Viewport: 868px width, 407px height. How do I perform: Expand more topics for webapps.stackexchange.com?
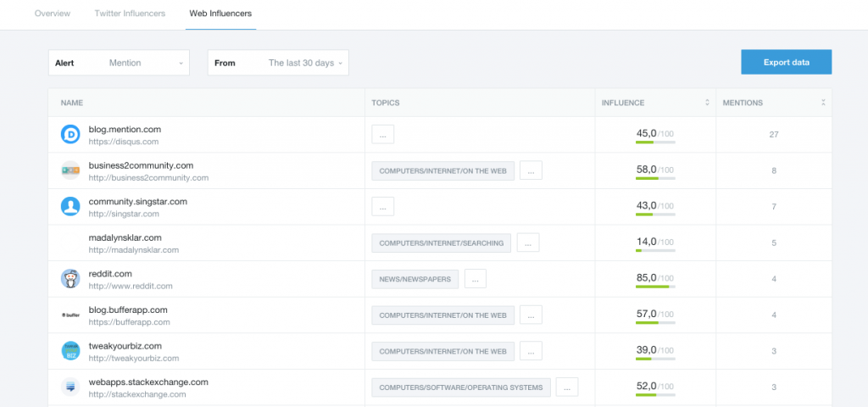click(x=567, y=387)
